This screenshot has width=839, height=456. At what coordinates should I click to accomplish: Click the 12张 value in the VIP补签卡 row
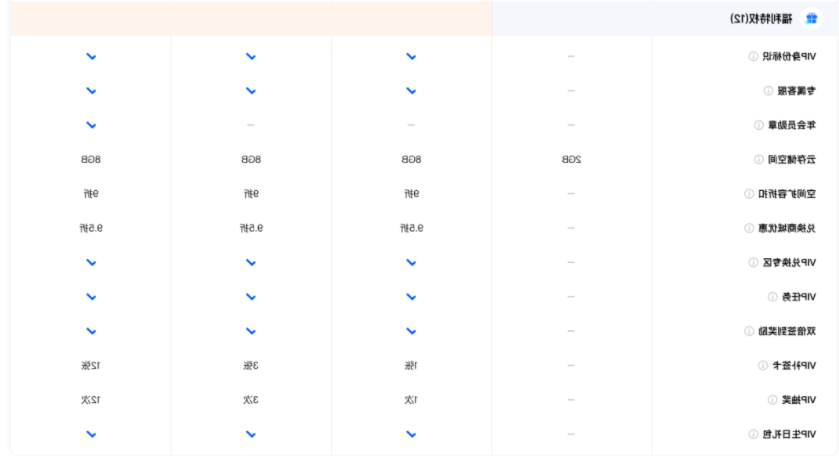(91, 365)
